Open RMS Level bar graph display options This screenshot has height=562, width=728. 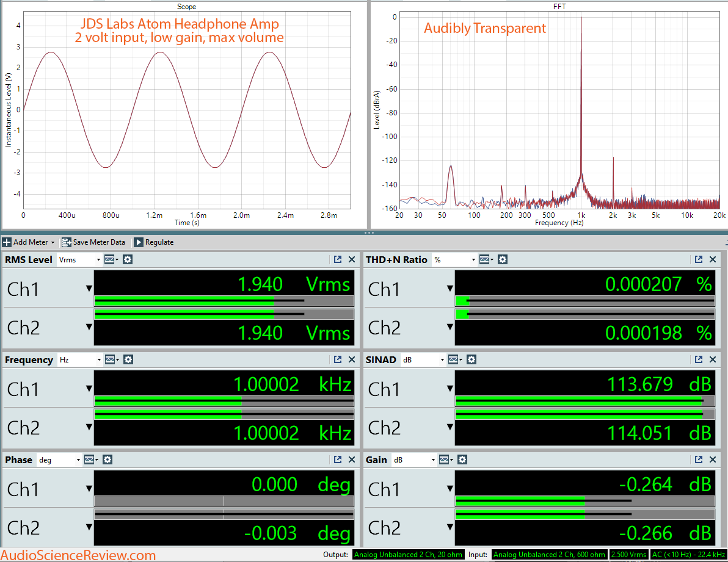(111, 260)
